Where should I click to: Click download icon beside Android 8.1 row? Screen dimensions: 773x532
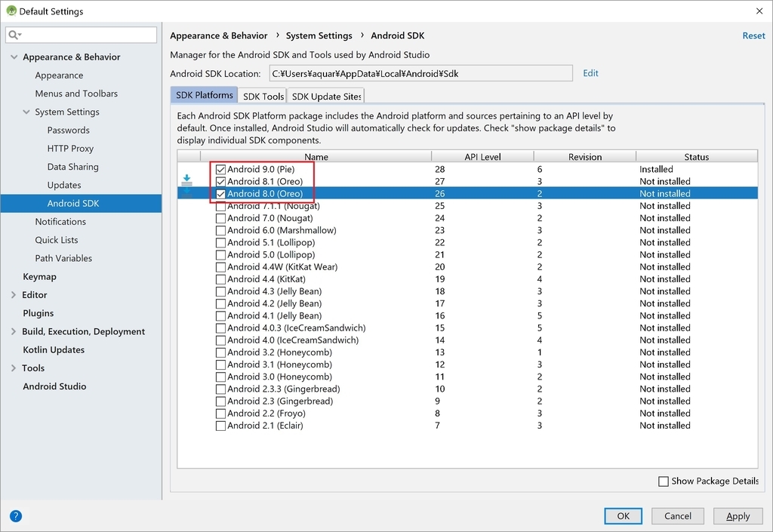[x=187, y=181]
